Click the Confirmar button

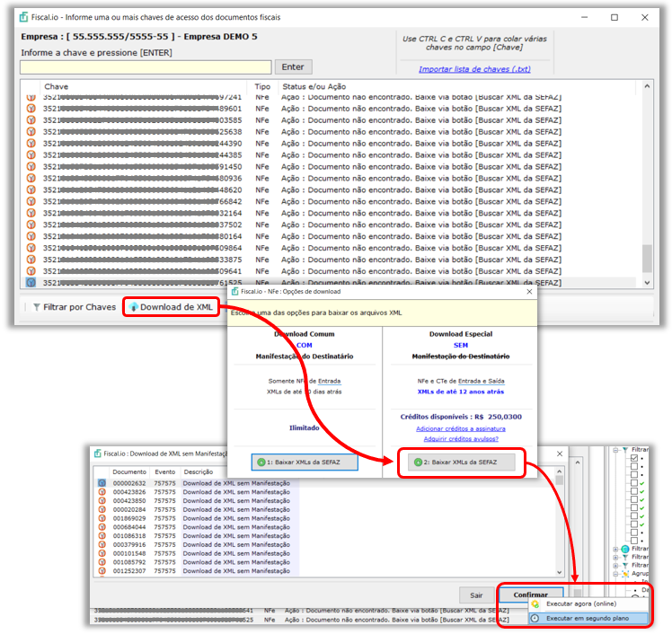point(531,594)
